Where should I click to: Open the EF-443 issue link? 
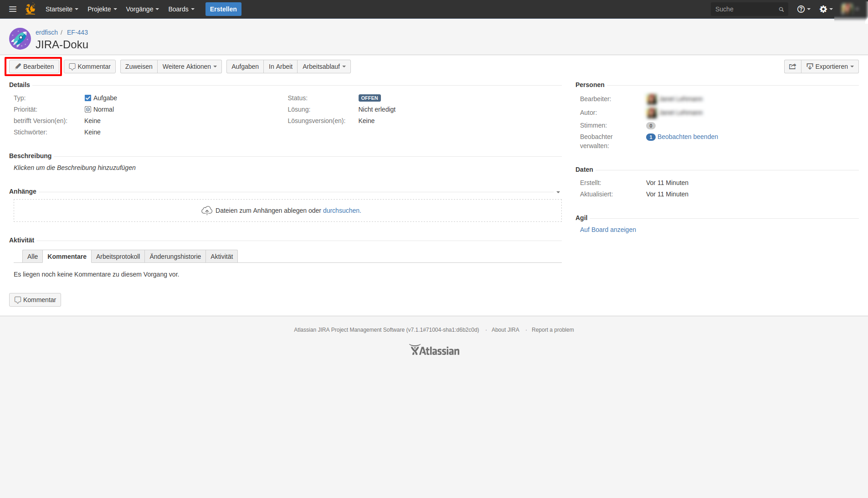[x=77, y=32]
